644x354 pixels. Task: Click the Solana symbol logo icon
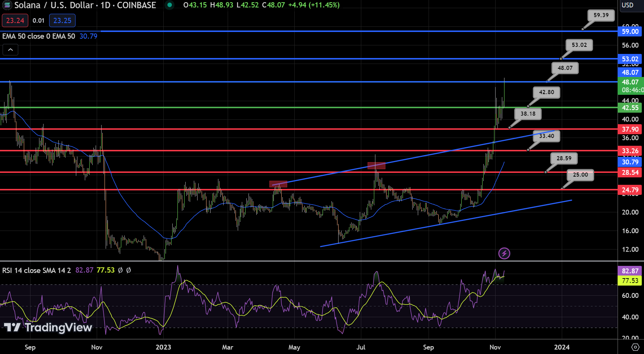(7, 5)
